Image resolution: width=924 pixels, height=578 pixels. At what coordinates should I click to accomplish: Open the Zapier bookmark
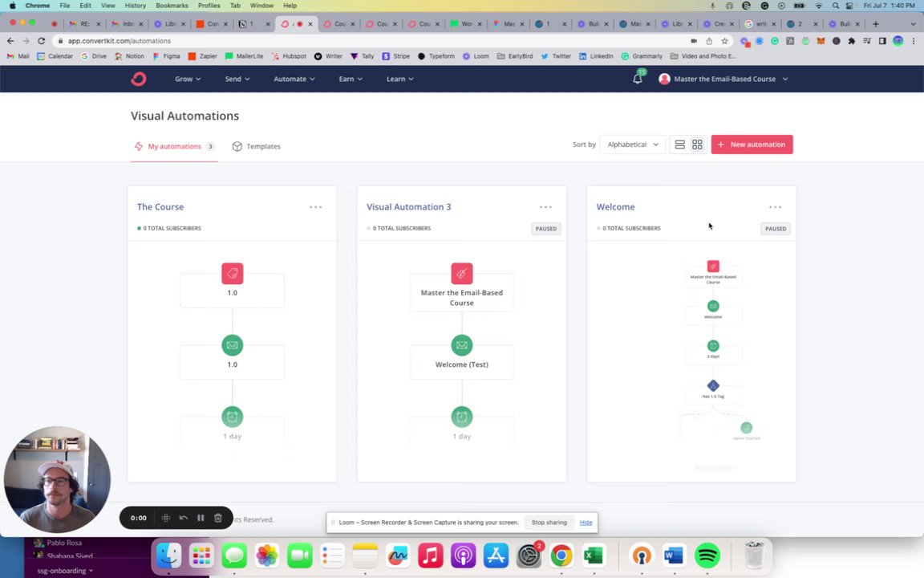202,56
